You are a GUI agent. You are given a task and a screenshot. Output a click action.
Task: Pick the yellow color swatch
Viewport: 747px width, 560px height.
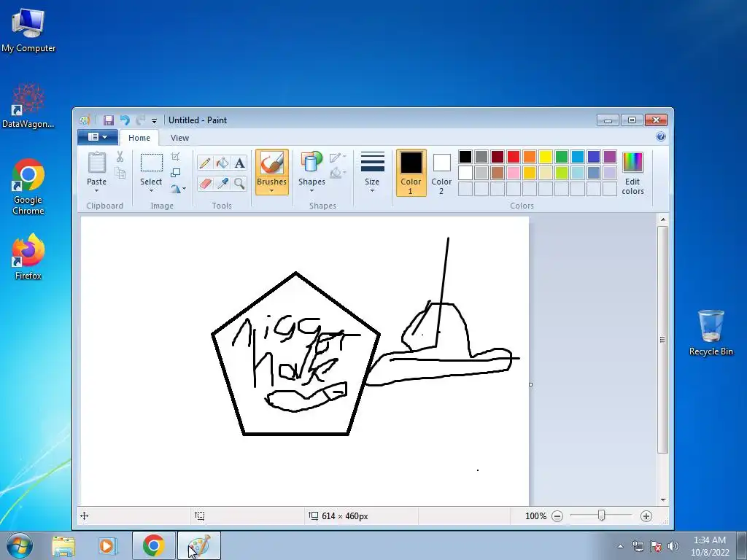[546, 157]
